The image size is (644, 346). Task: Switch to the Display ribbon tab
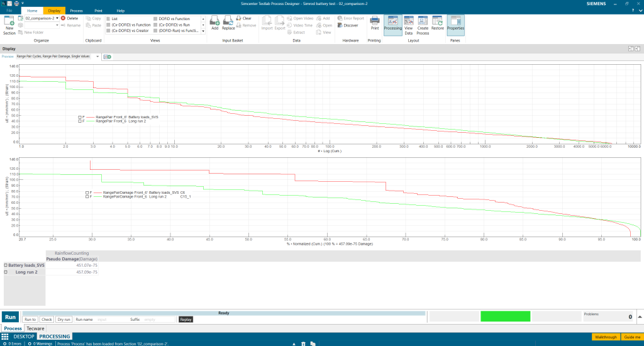54,11
